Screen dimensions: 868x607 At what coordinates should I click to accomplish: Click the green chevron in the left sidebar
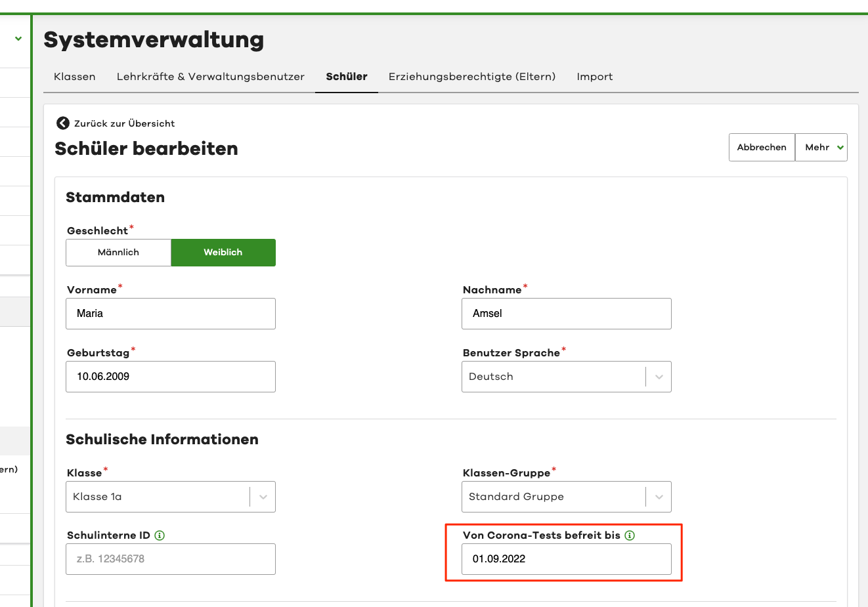(x=18, y=39)
